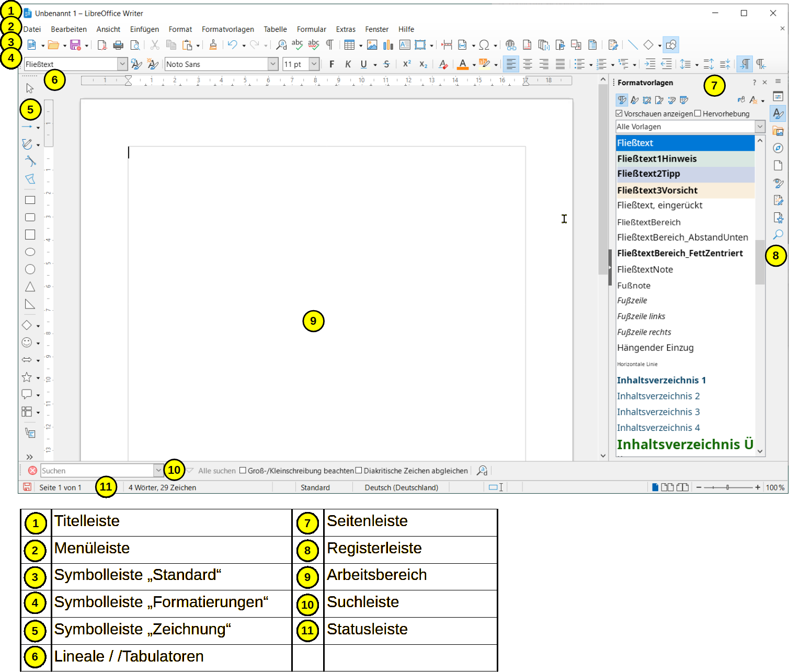This screenshot has width=789, height=672.
Task: Click the Cut scissors icon
Action: point(155,45)
